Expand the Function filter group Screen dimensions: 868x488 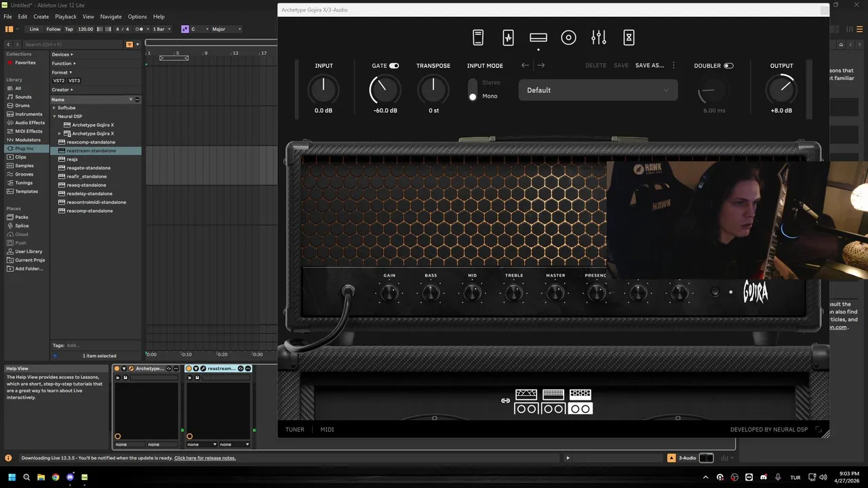tap(64, 63)
